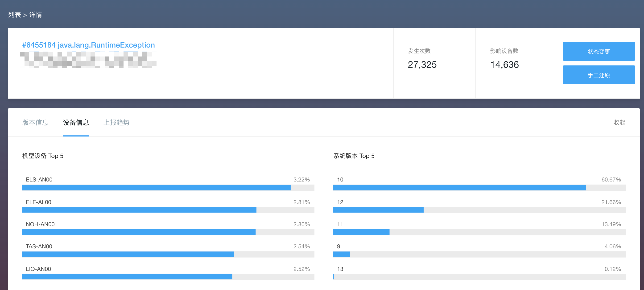Image resolution: width=644 pixels, height=290 pixels.
Task: Click the ELS-AN00 progress bar
Action: (168, 187)
